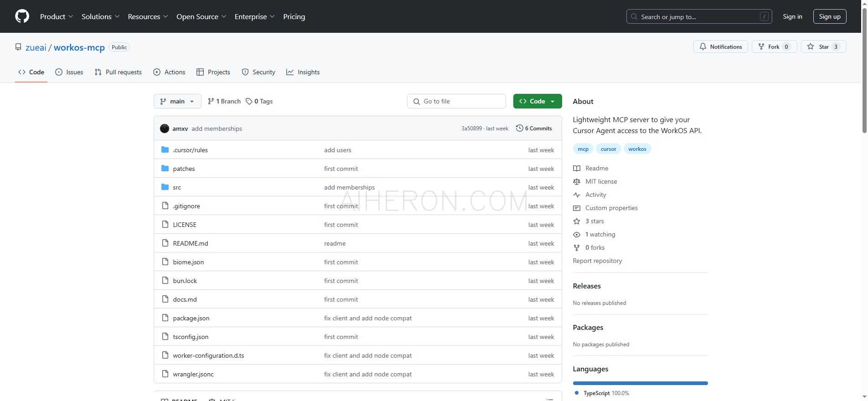Click the repository book icon beside zueai

(18, 47)
